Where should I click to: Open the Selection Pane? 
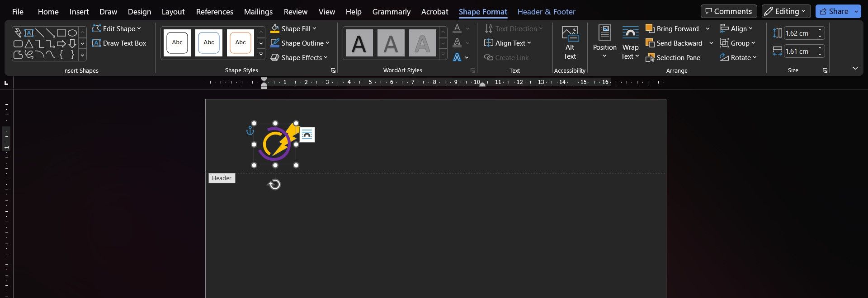pyautogui.click(x=673, y=58)
